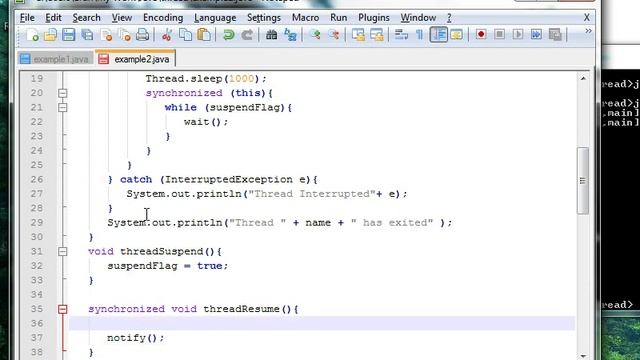This screenshot has height=360, width=640.
Task: Open the Settings menu
Action: [264, 18]
